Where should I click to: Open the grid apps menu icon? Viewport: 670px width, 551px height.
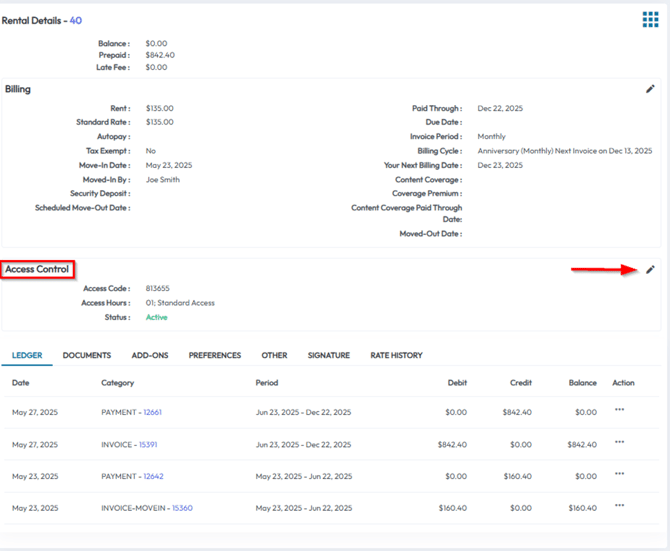point(650,20)
